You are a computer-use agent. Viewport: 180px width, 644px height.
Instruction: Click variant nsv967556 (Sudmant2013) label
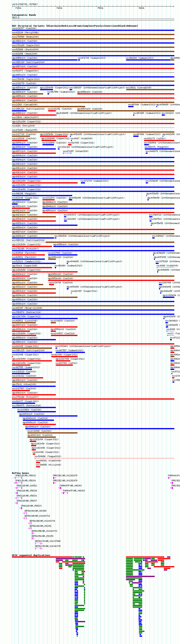point(61,92)
